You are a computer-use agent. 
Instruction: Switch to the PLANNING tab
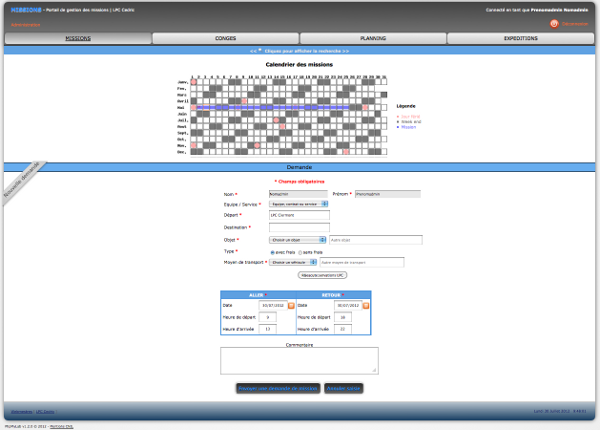coord(372,38)
